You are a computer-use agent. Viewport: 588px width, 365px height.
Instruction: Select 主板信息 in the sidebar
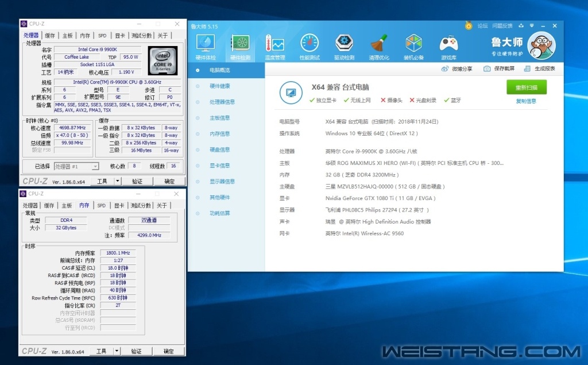[226, 118]
